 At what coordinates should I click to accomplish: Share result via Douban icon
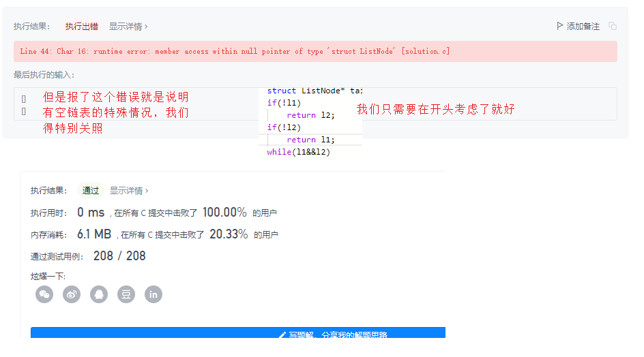click(x=126, y=294)
